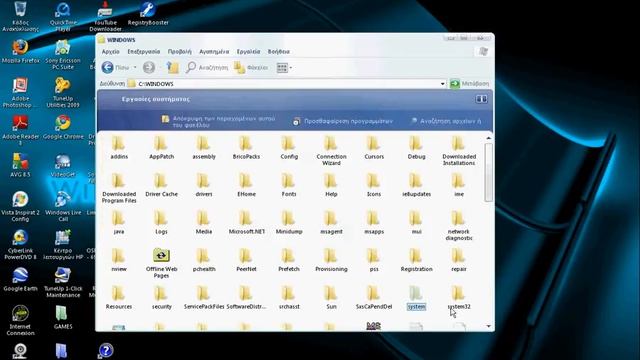Select the assembly folder

[x=204, y=148]
